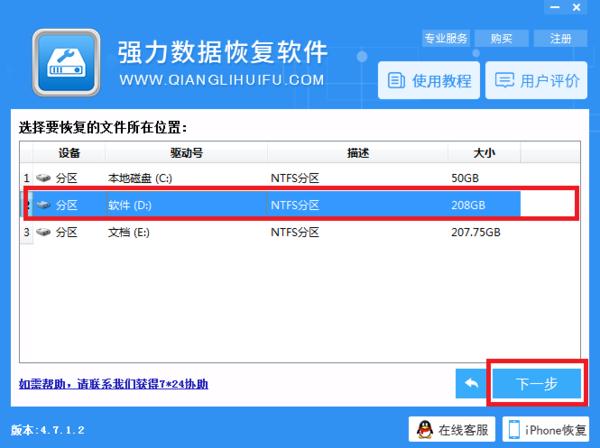Click NTFS分区 description in E: row
The height and width of the screenshot is (448, 600).
[x=295, y=232]
